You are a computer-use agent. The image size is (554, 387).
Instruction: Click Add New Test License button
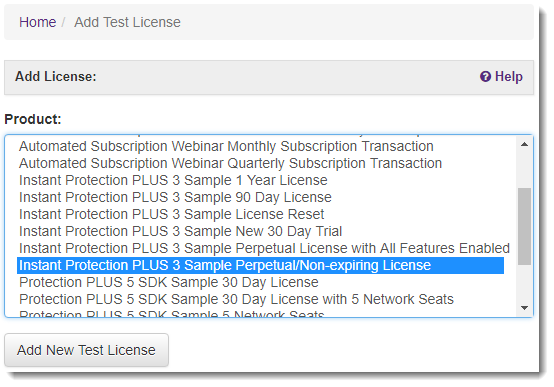pyautogui.click(x=86, y=350)
